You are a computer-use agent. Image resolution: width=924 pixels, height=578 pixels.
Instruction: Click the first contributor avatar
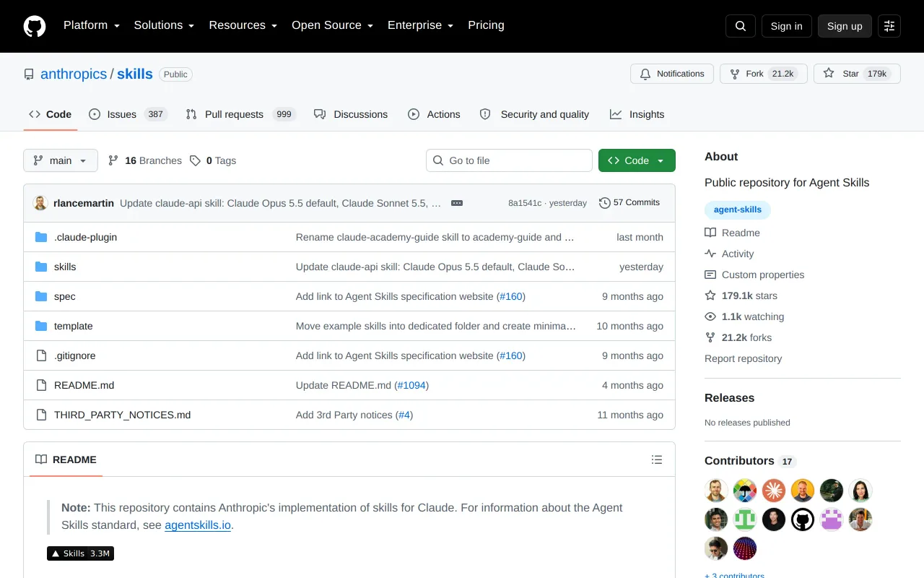716,491
